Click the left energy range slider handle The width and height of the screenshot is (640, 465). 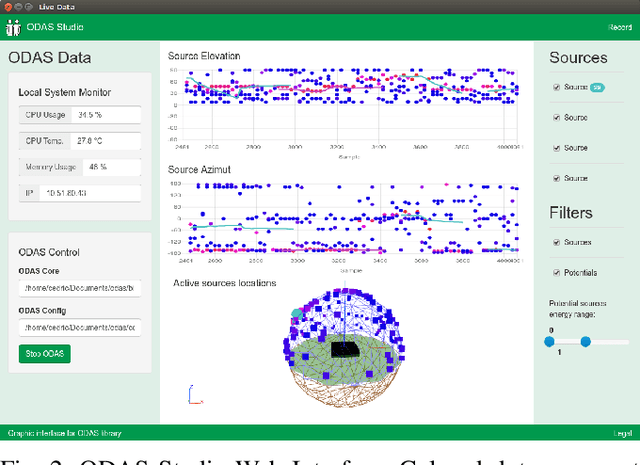[x=550, y=341]
